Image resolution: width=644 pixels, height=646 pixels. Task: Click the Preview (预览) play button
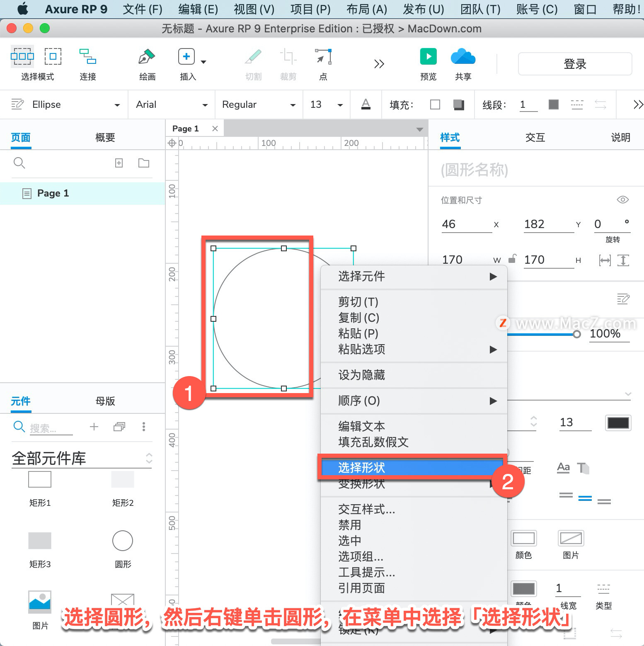coord(429,56)
